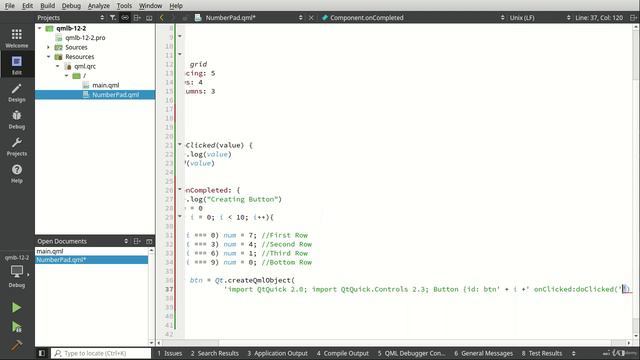
Task: Fold the code block at line 21
Action: (180, 144)
